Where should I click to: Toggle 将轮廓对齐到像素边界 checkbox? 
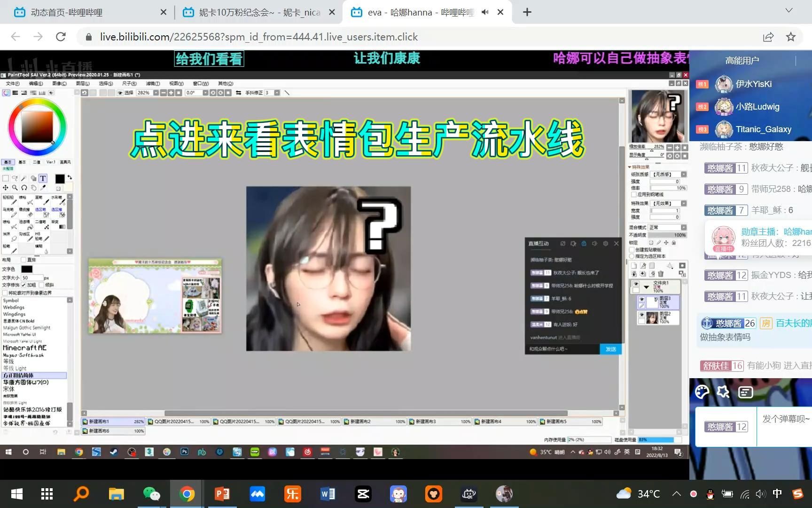click(x=5, y=293)
